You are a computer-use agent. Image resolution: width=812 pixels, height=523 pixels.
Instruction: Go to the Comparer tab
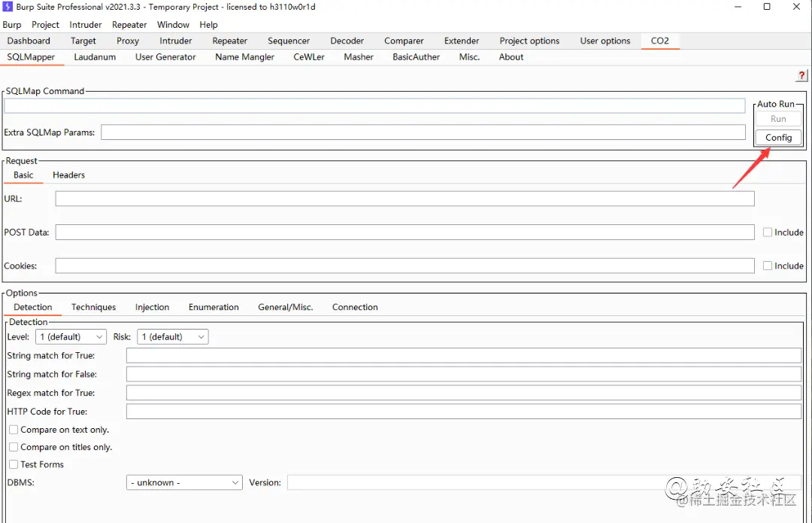point(404,41)
